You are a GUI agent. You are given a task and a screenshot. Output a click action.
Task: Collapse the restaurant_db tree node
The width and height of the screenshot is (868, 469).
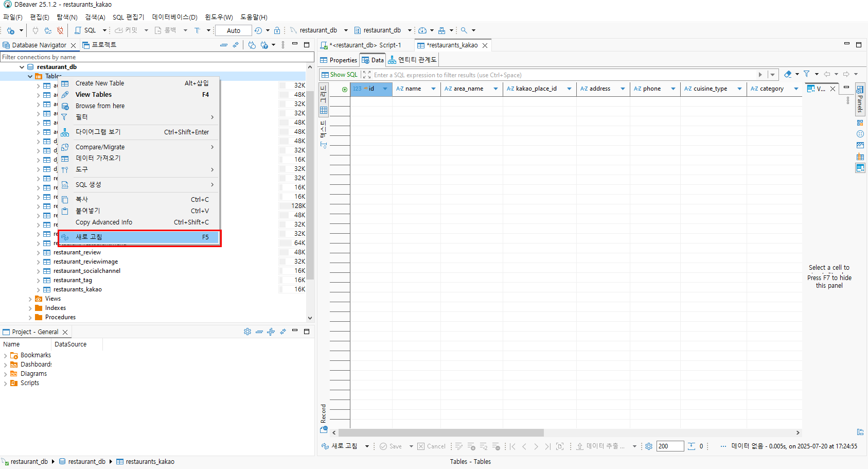pyautogui.click(x=22, y=67)
